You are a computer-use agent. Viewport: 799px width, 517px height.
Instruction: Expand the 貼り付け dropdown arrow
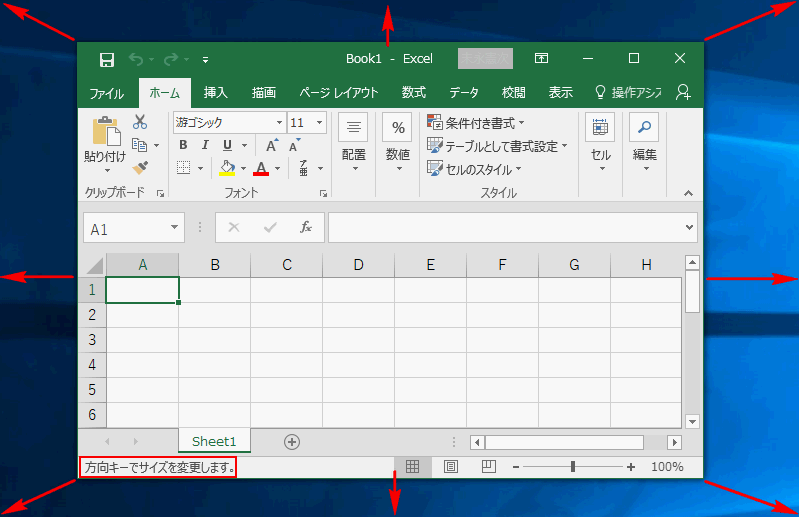pos(107,171)
